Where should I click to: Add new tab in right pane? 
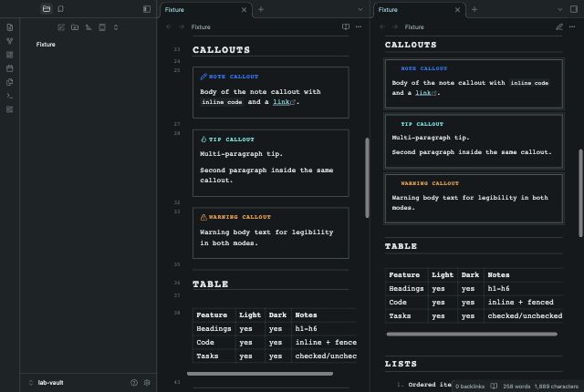[x=474, y=9]
